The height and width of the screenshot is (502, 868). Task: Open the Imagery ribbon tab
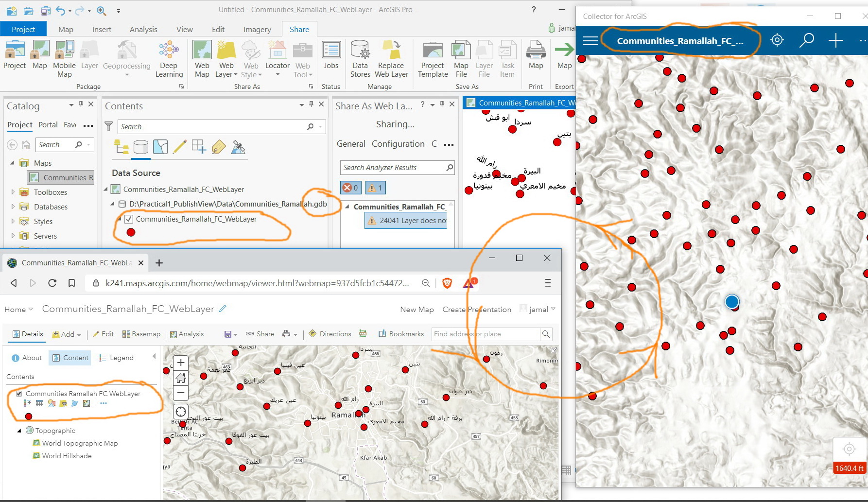click(x=257, y=29)
